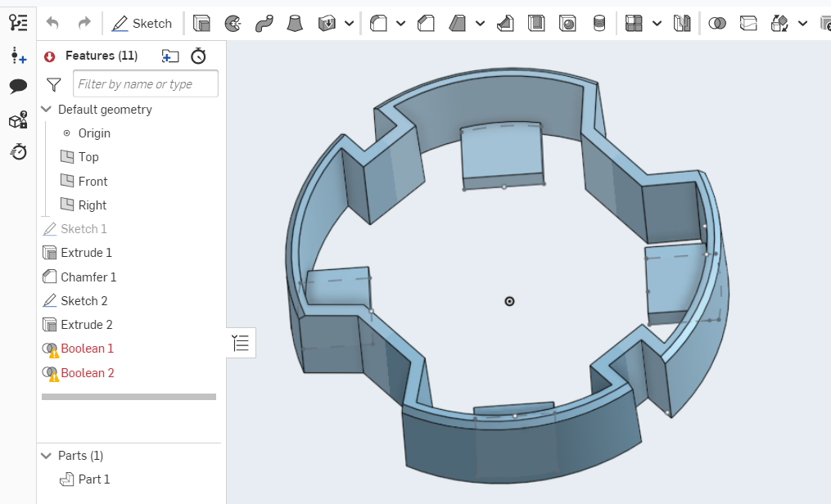Viewport: 831px width, 504px height.
Task: Select the Rib tool
Action: click(505, 23)
